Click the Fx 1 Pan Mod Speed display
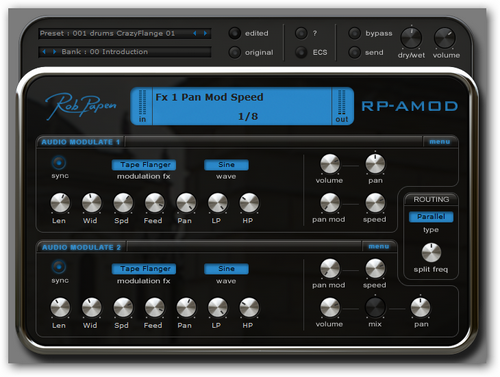Viewport: 500px width, 377px height. pyautogui.click(x=242, y=106)
